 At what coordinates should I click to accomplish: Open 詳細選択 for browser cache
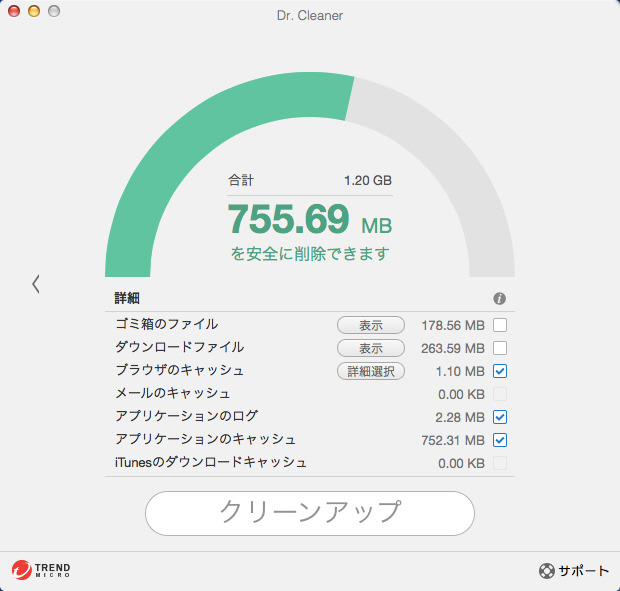pos(370,371)
